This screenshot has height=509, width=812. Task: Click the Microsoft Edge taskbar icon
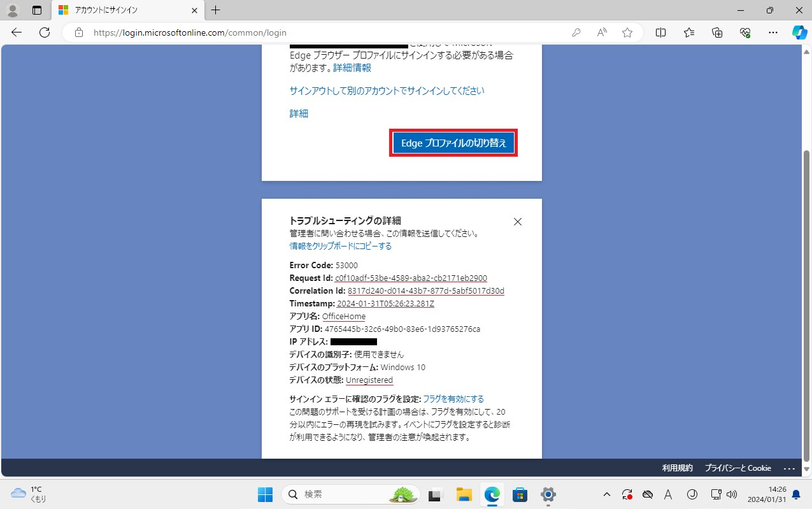tap(492, 494)
